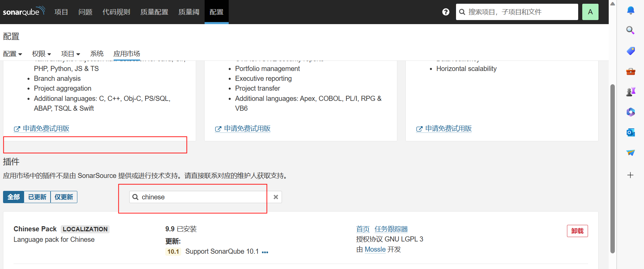Open the help question mark icon
The height and width of the screenshot is (269, 644).
click(446, 12)
